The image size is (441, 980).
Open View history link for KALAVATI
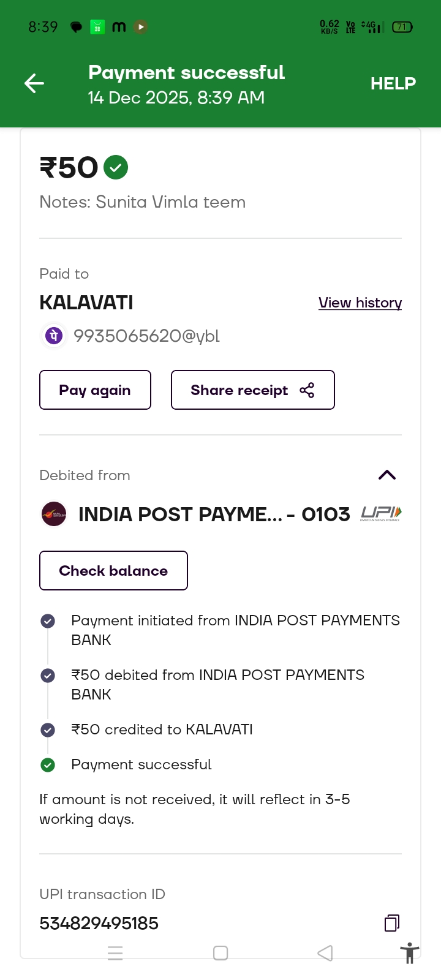[360, 303]
